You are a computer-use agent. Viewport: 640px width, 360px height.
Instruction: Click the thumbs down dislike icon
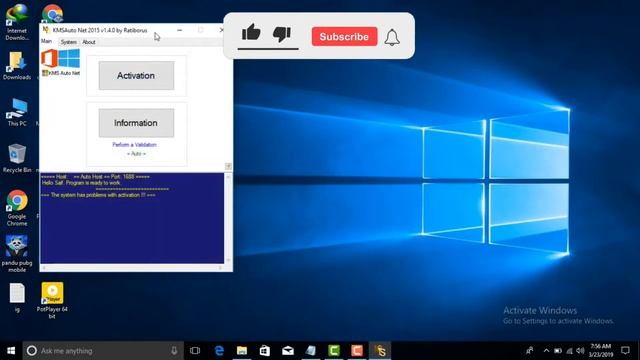tap(282, 33)
